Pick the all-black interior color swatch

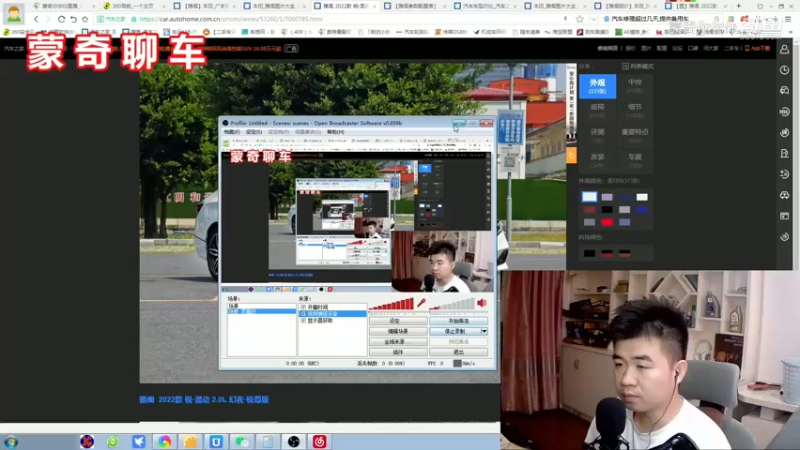589,253
